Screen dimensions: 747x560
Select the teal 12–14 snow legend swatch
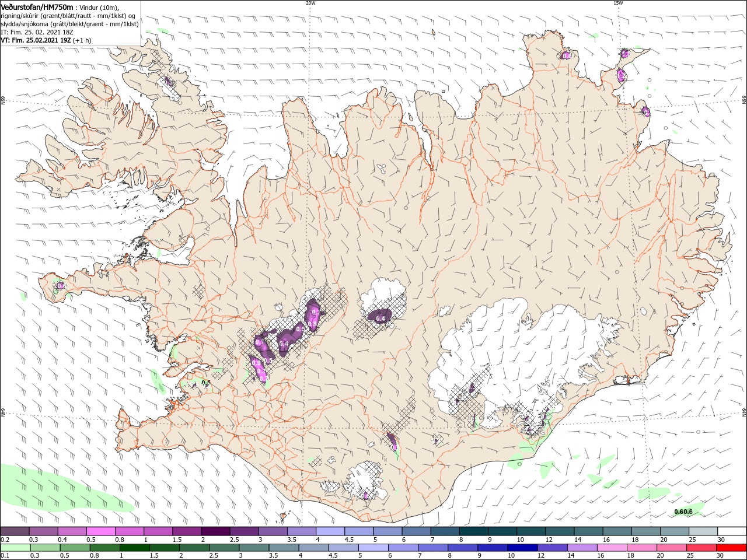[x=560, y=531]
